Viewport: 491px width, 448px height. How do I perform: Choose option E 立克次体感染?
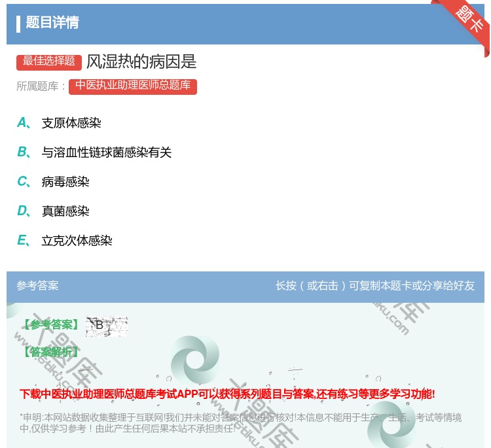(x=65, y=241)
